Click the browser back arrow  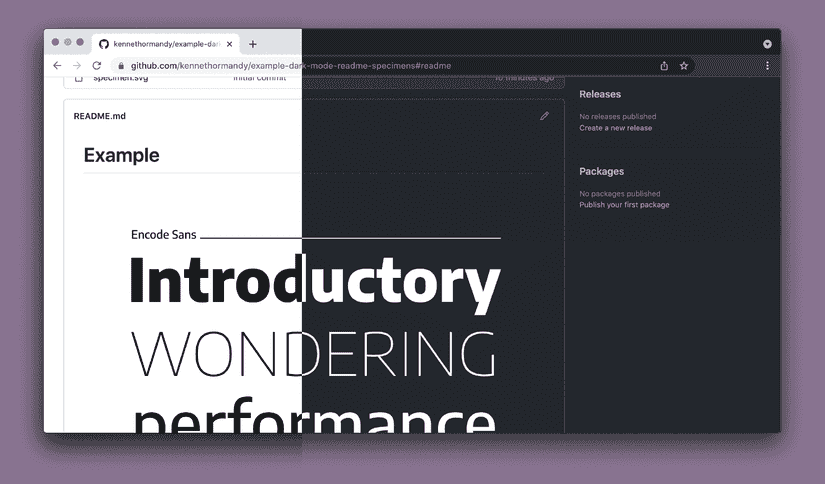point(57,66)
